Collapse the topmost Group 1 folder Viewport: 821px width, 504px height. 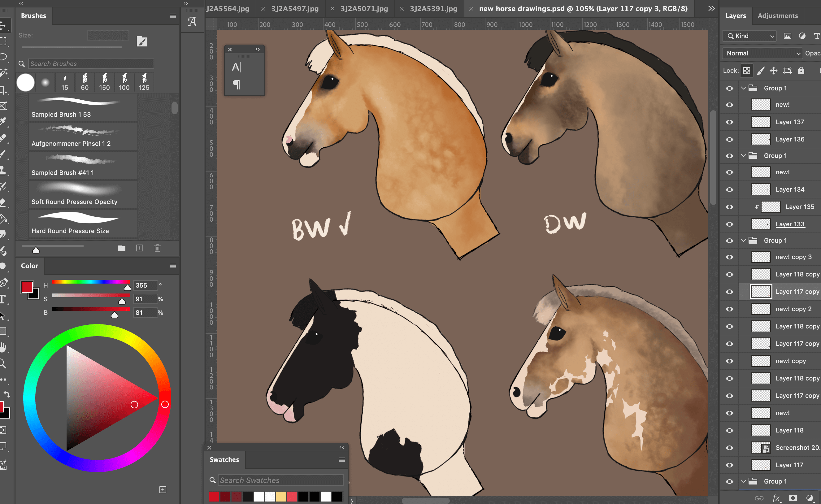[x=744, y=88]
